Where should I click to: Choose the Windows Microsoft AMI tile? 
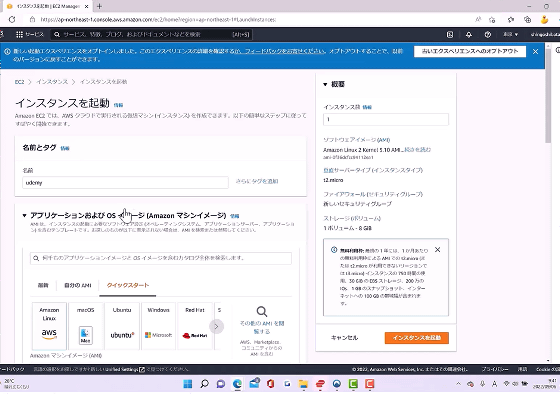[x=159, y=326]
